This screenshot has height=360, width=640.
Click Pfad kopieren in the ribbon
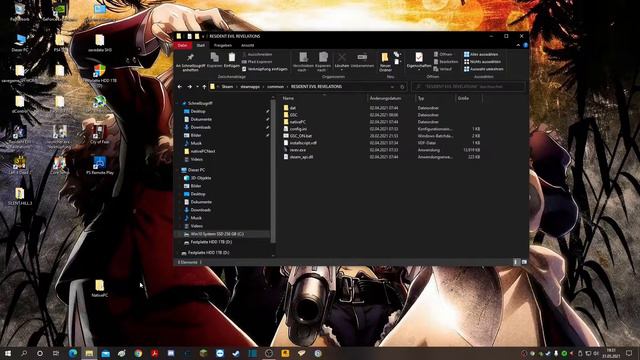(257, 62)
